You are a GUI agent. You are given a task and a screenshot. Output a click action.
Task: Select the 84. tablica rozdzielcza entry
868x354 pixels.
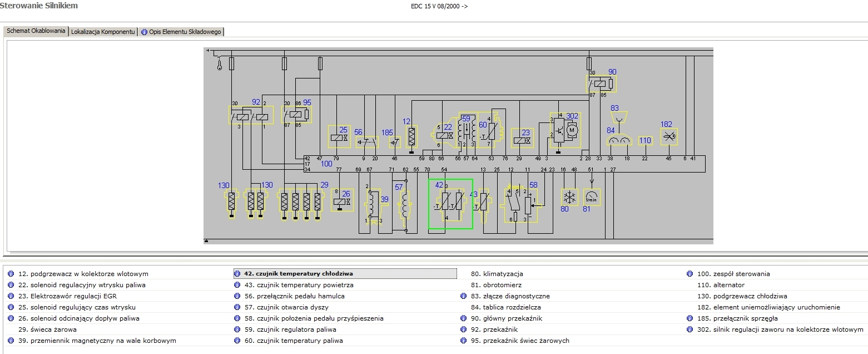(505, 307)
